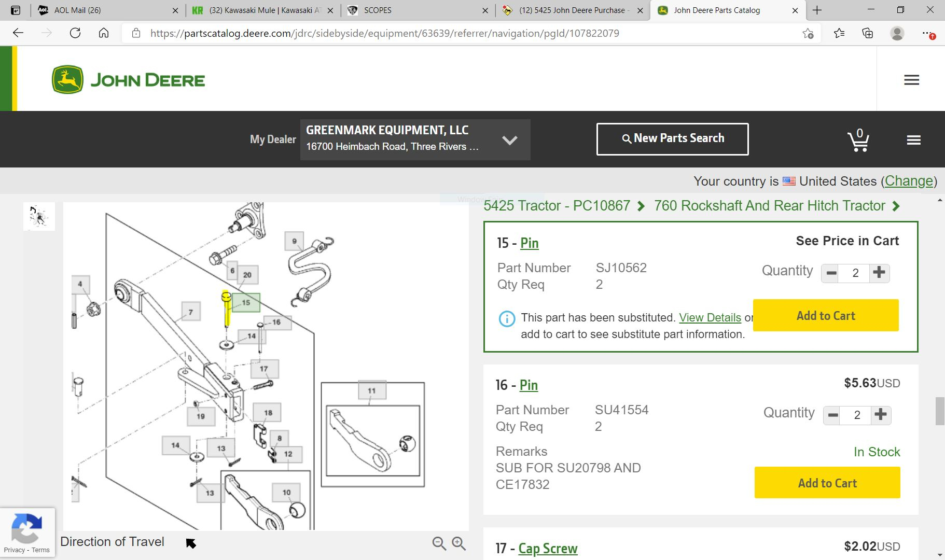This screenshot has height=560, width=945.
Task: Click the site lock icon in address bar
Action: (x=136, y=33)
